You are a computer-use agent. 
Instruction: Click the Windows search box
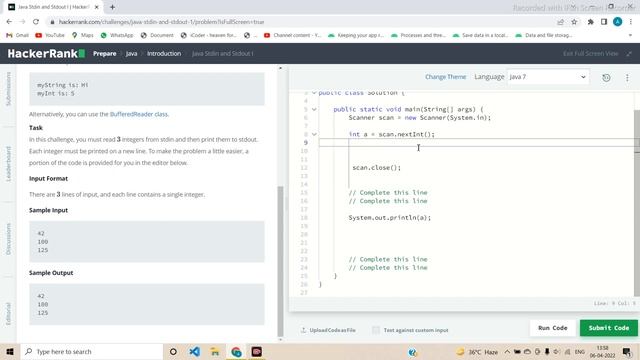coord(91,351)
